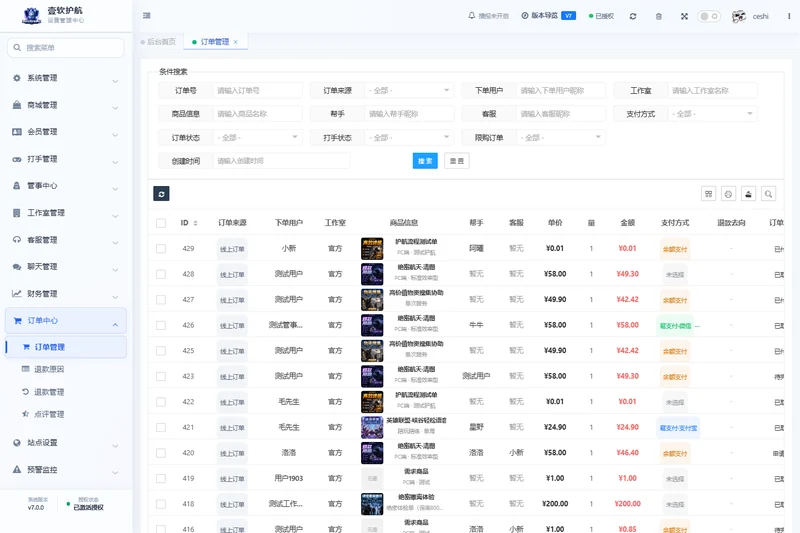This screenshot has width=800, height=533.
Task: Open the 打手状态 dropdown filter
Action: tap(409, 137)
